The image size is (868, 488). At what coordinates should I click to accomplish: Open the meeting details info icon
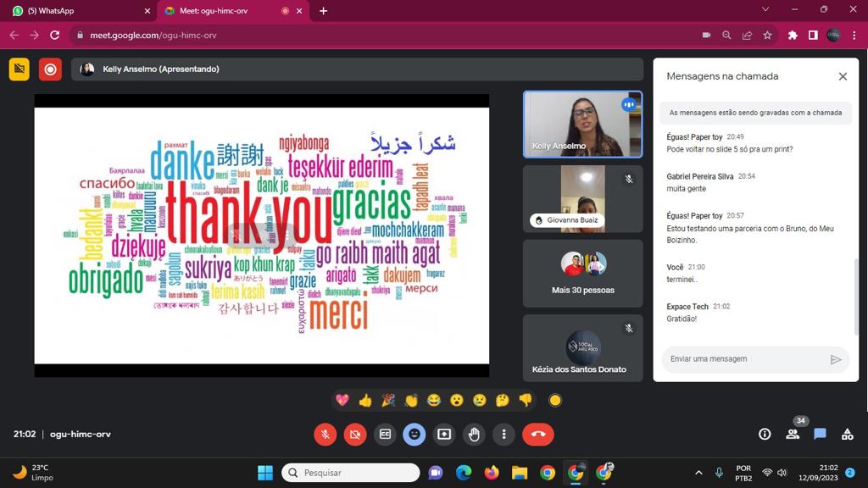point(765,434)
